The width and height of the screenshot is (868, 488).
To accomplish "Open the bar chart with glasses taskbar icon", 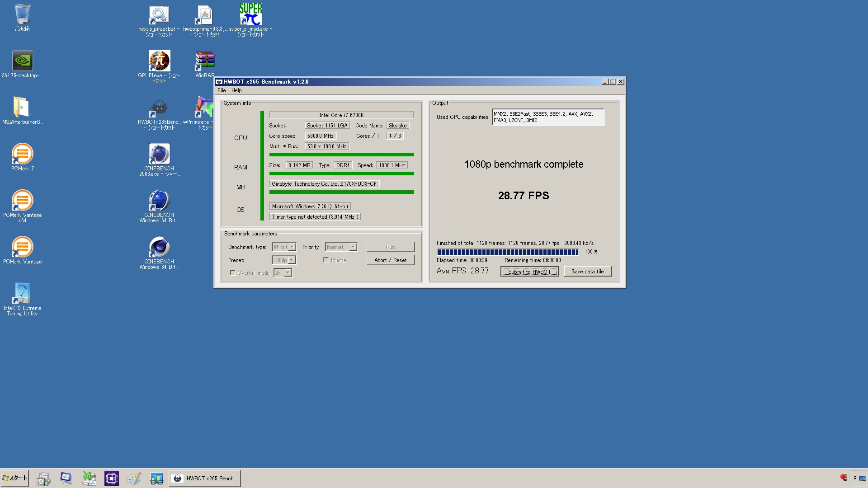I will [157, 479].
